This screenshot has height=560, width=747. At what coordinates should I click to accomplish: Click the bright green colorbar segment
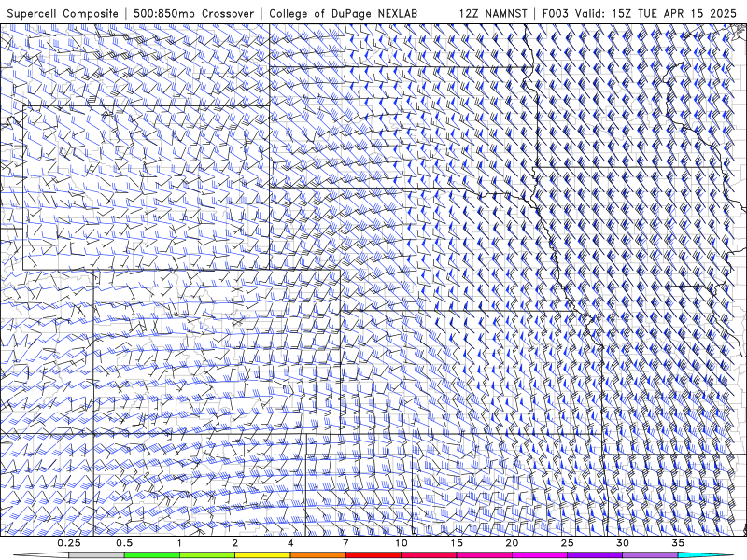pyautogui.click(x=152, y=555)
